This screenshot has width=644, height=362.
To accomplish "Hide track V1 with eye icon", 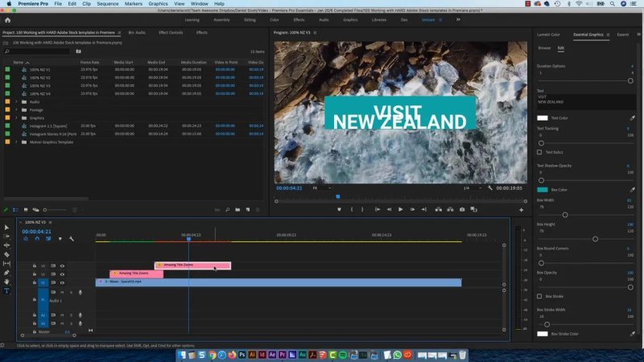I will click(63, 282).
